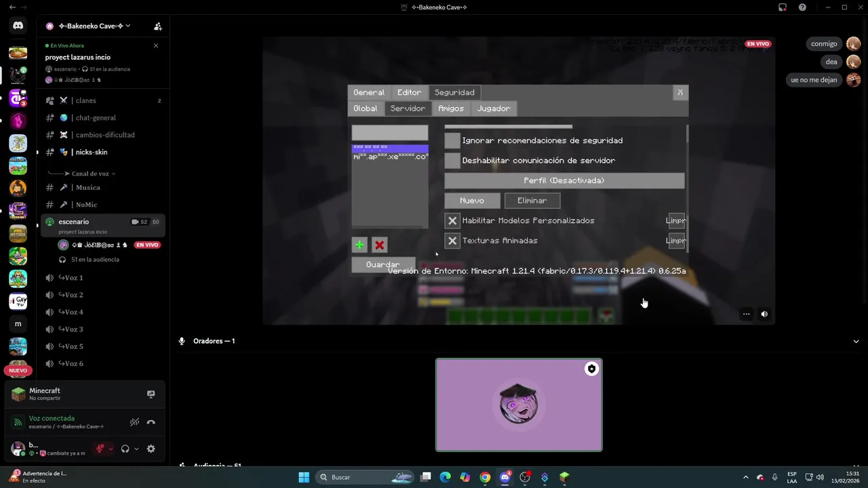This screenshot has height=488, width=868.
Task: Unmute the red microphone icon
Action: (100, 449)
